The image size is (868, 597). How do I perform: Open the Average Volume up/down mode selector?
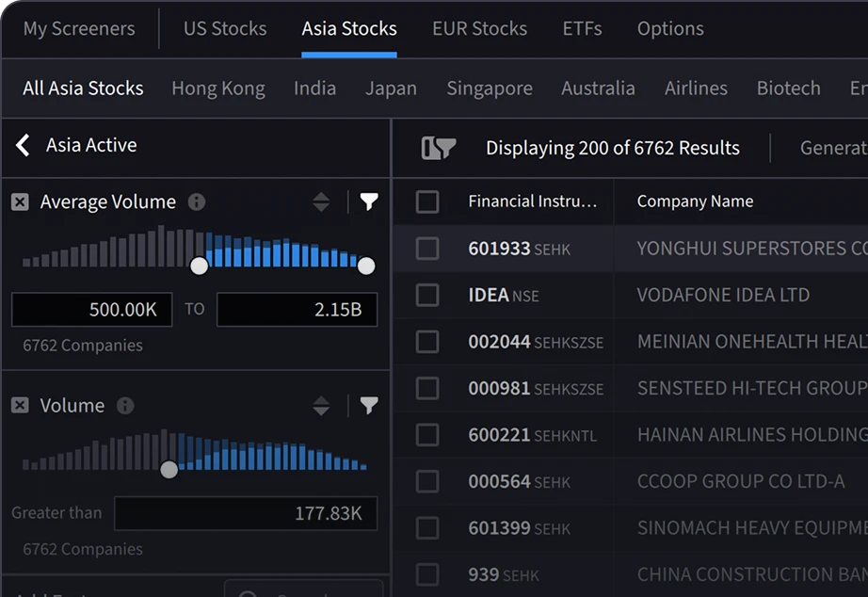point(321,202)
